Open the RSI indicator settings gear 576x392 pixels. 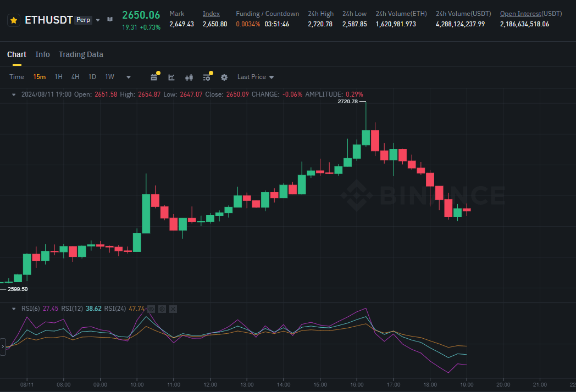(x=162, y=309)
